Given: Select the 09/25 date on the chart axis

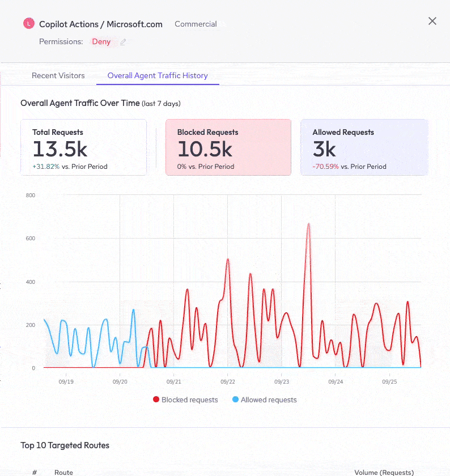Looking at the screenshot, I should [389, 382].
